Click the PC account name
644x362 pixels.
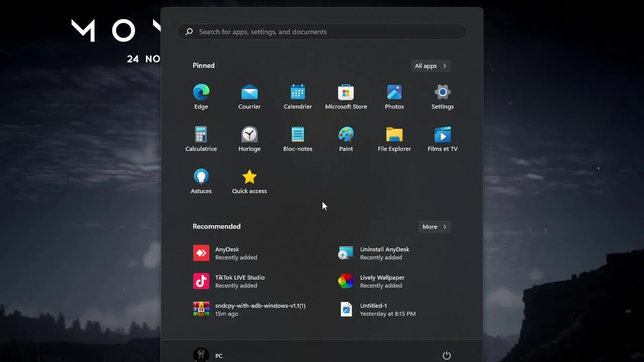click(219, 356)
